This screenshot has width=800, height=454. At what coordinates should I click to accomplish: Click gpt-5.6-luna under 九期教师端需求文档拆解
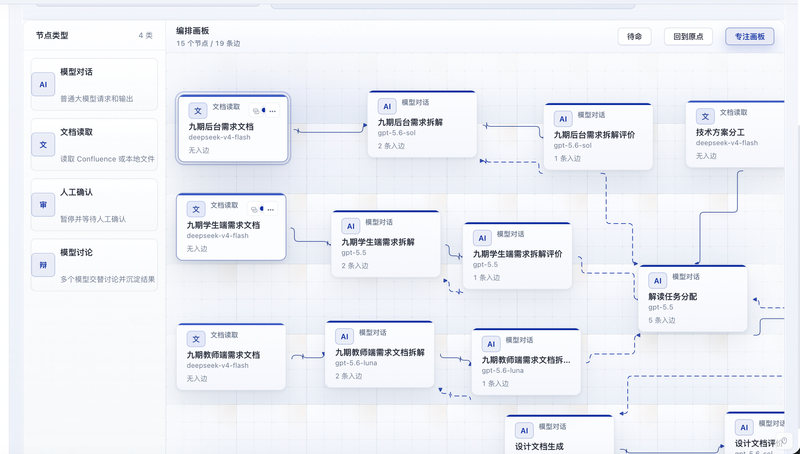[x=356, y=363]
